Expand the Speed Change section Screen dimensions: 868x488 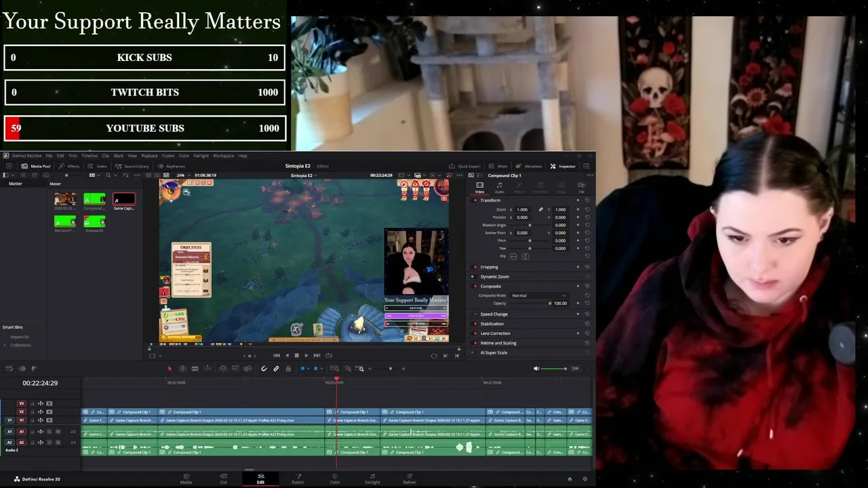[x=494, y=314]
